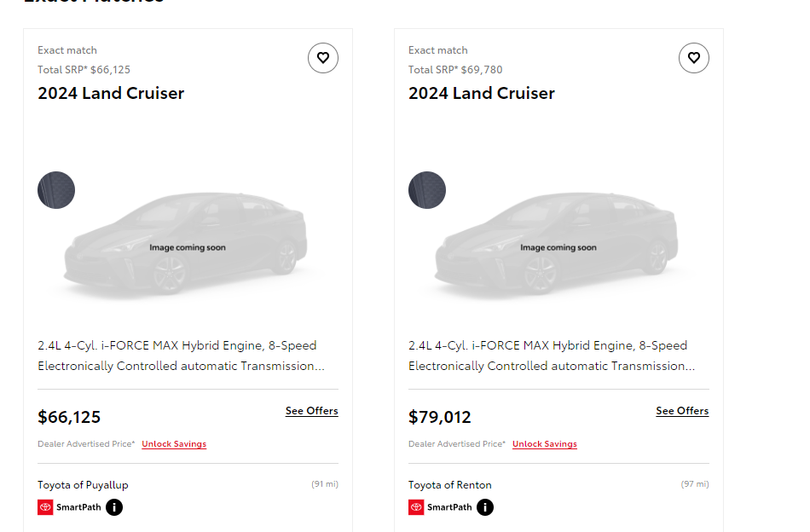This screenshot has height=532, width=810.
Task: View the second listing's placeholder car image
Action: tap(557, 244)
